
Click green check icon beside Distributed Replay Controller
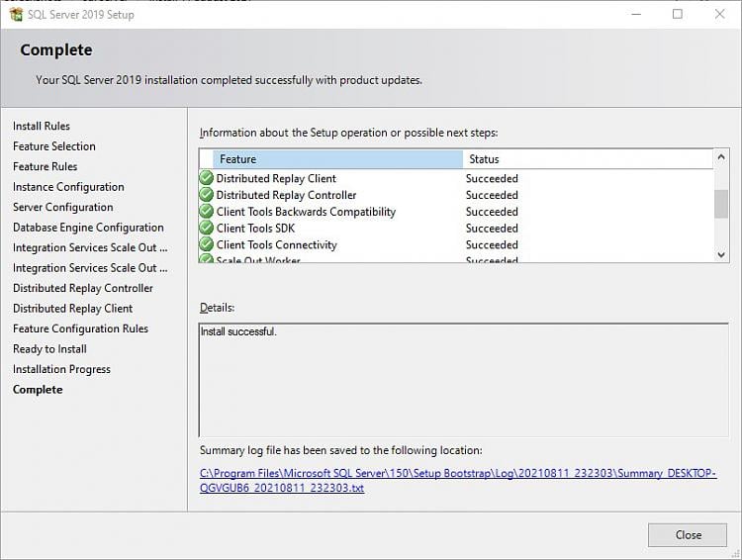pyautogui.click(x=207, y=195)
